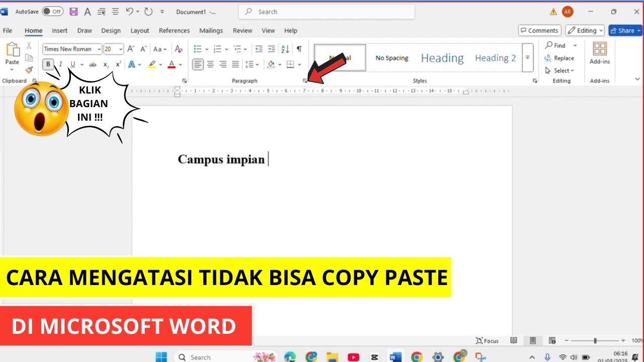The width and height of the screenshot is (644, 362).
Task: Decrease font size with the shrink icon
Action: pos(144,49)
